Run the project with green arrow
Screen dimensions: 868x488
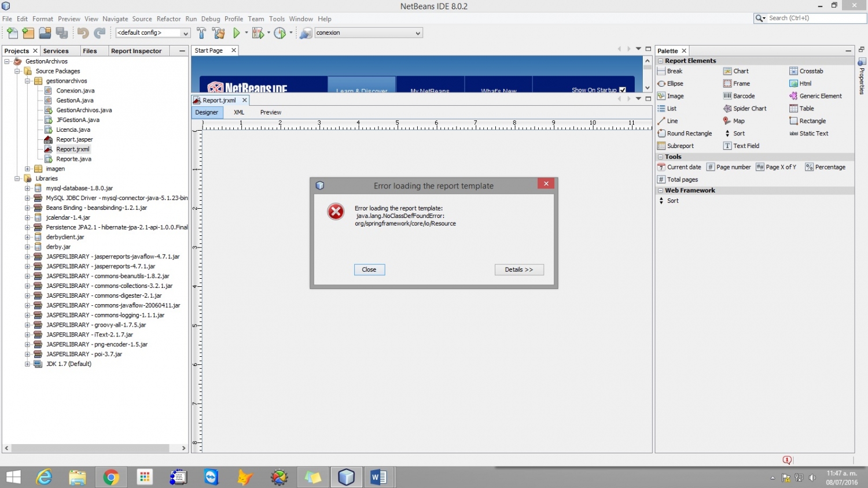point(237,33)
